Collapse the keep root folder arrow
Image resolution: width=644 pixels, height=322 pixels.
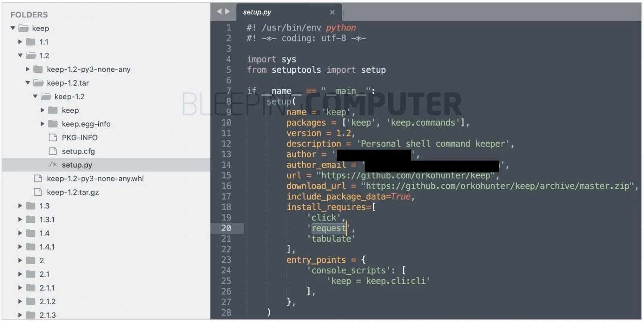(13, 28)
